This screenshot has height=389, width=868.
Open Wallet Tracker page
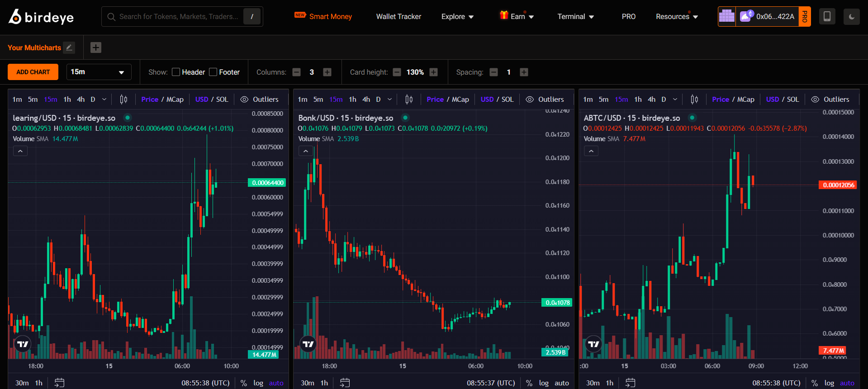(398, 17)
